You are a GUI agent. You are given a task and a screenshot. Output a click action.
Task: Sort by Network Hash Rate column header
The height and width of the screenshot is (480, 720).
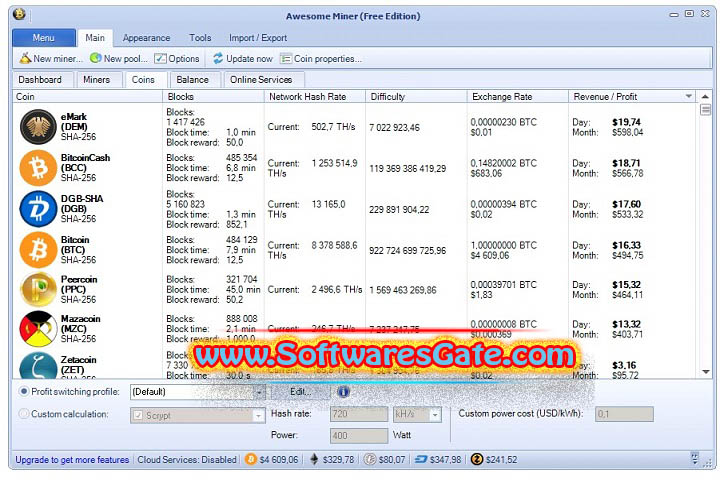click(315, 96)
